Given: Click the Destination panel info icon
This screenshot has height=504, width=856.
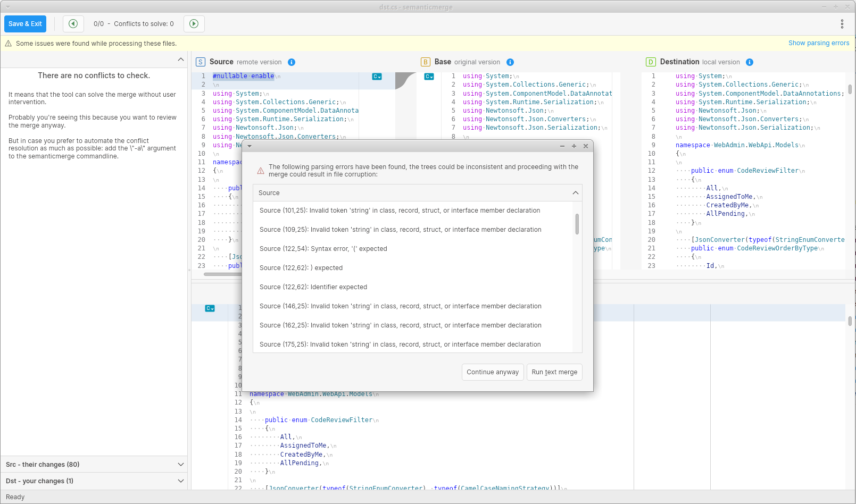Looking at the screenshot, I should (750, 62).
